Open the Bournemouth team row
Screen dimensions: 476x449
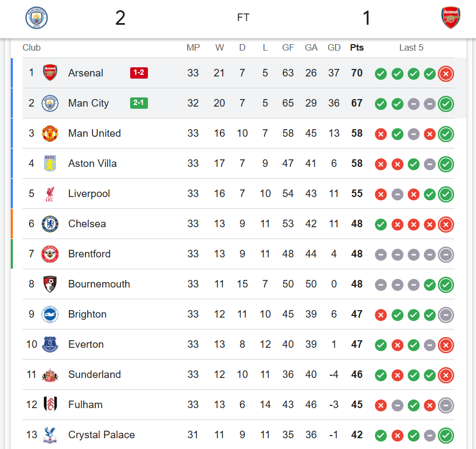point(99,284)
